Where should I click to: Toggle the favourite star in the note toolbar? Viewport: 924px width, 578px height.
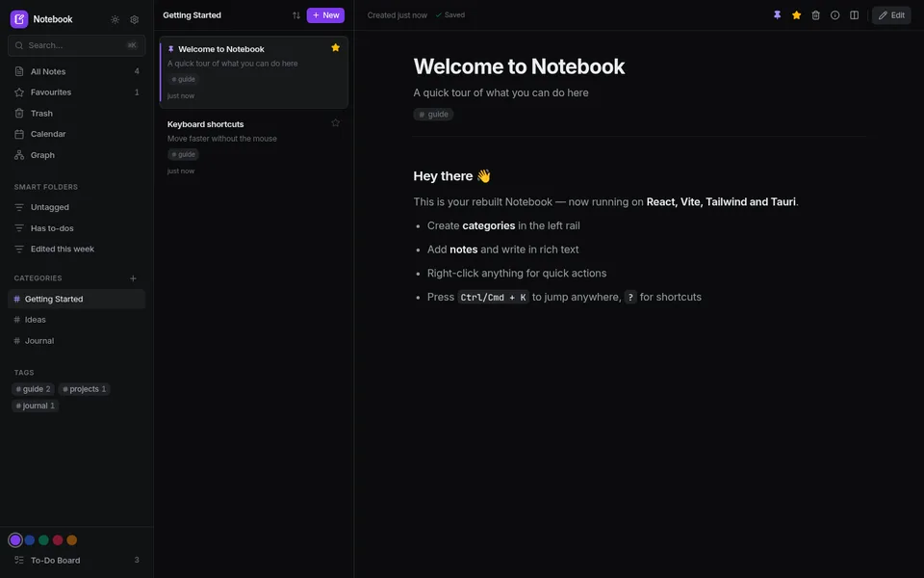(x=797, y=15)
